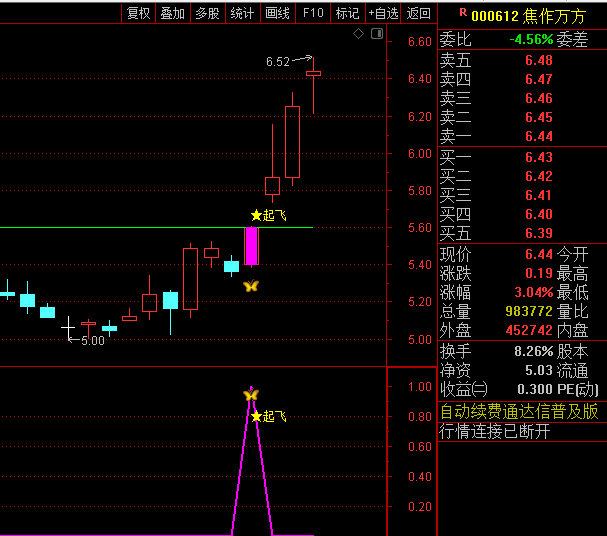This screenshot has width=607, height=536.
Task: Toggle the side panel square icon
Action: point(377,34)
